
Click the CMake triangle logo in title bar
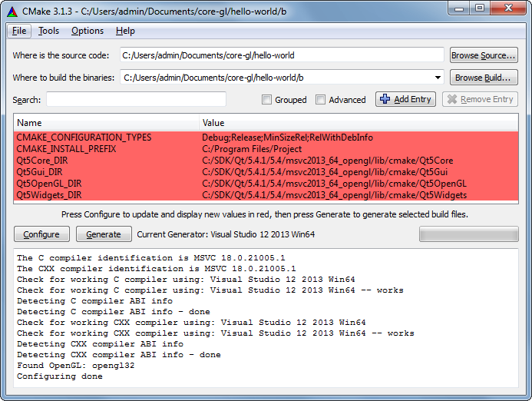pyautogui.click(x=12, y=12)
